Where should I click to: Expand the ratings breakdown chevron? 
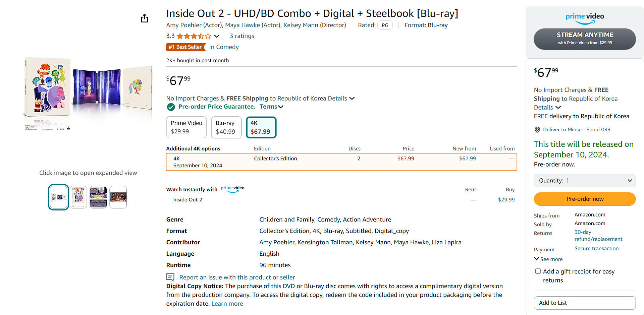pyautogui.click(x=217, y=36)
